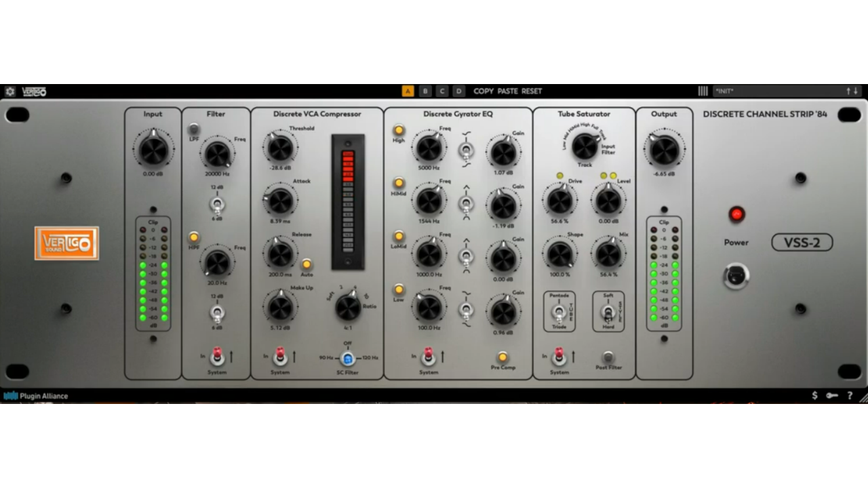868x488 pixels.
Task: Click the Output gain knob
Action: point(664,149)
